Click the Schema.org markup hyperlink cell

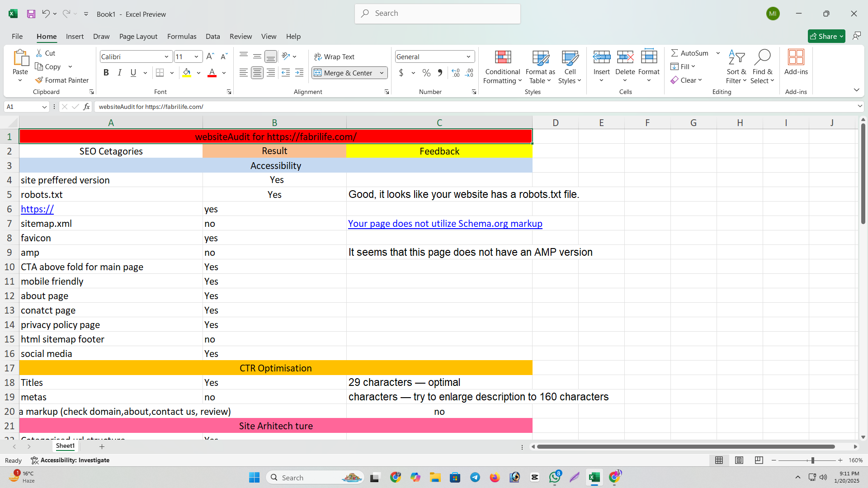click(445, 224)
